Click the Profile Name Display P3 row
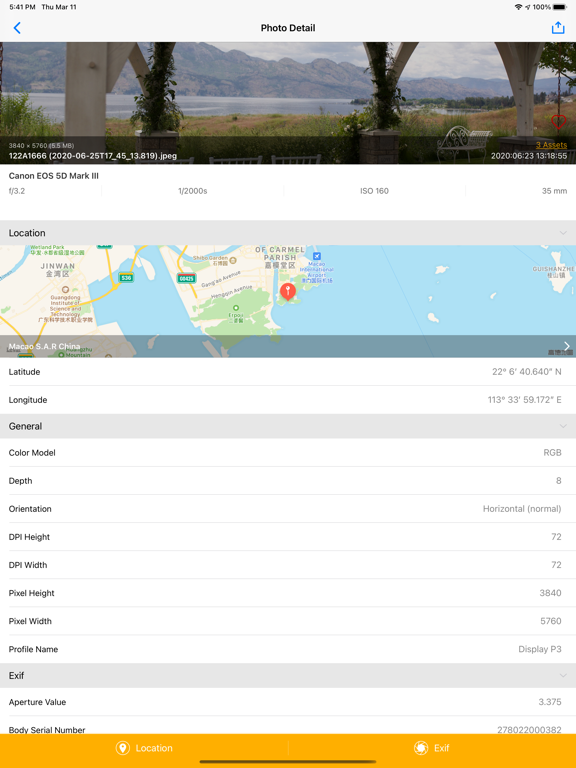The width and height of the screenshot is (576, 768). (288, 649)
